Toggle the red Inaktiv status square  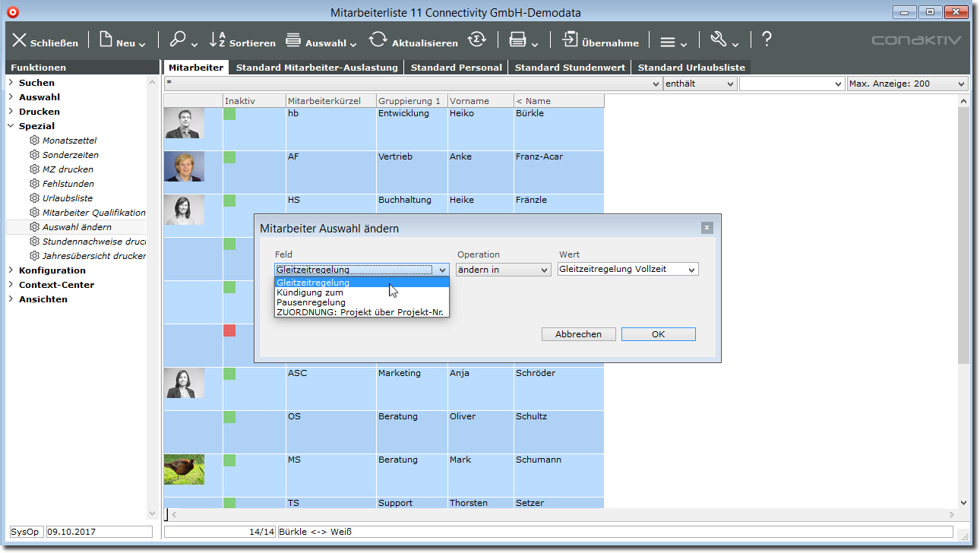229,330
